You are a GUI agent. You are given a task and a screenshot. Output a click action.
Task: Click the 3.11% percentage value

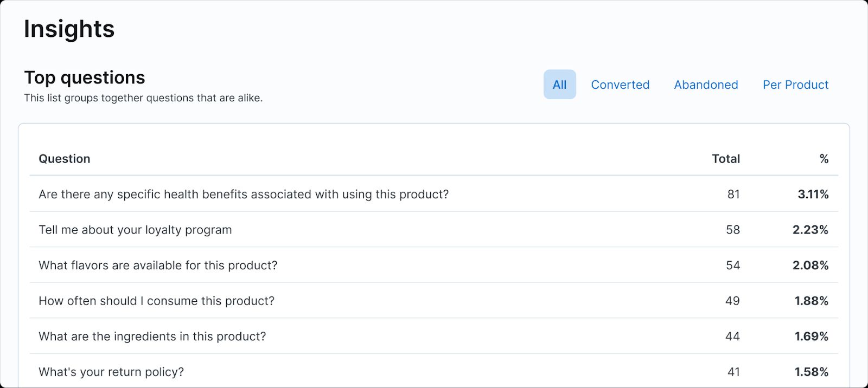click(813, 194)
